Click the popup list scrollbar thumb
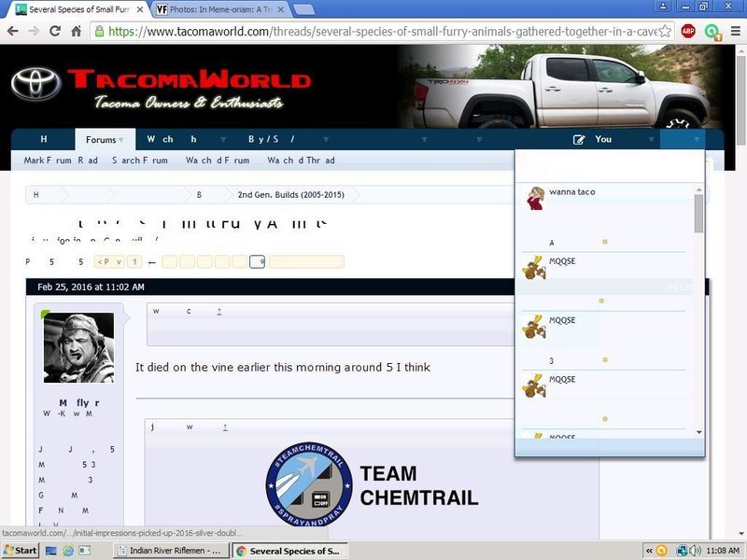Viewport: 747px width, 560px height. pos(698,214)
